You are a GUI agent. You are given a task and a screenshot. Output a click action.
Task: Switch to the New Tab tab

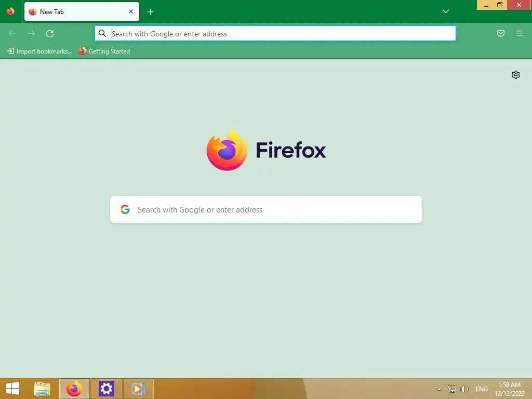tap(82, 11)
